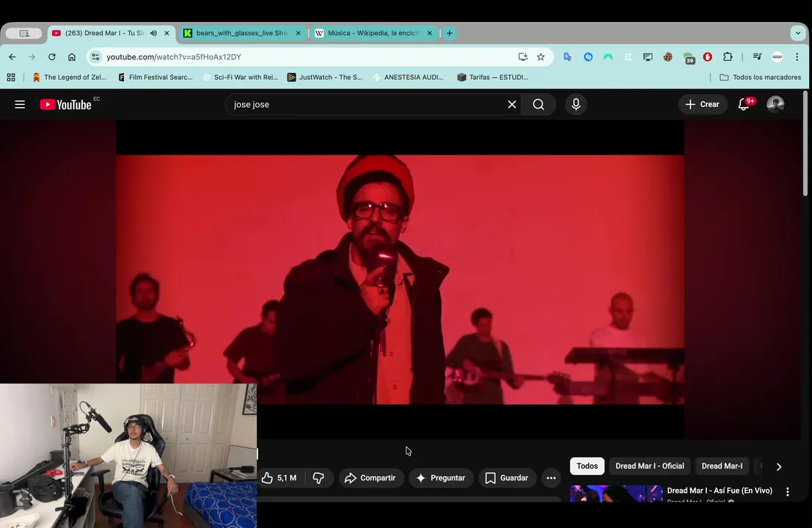Open the YouTube guide hamburger menu
The height and width of the screenshot is (528, 812).
coord(20,105)
